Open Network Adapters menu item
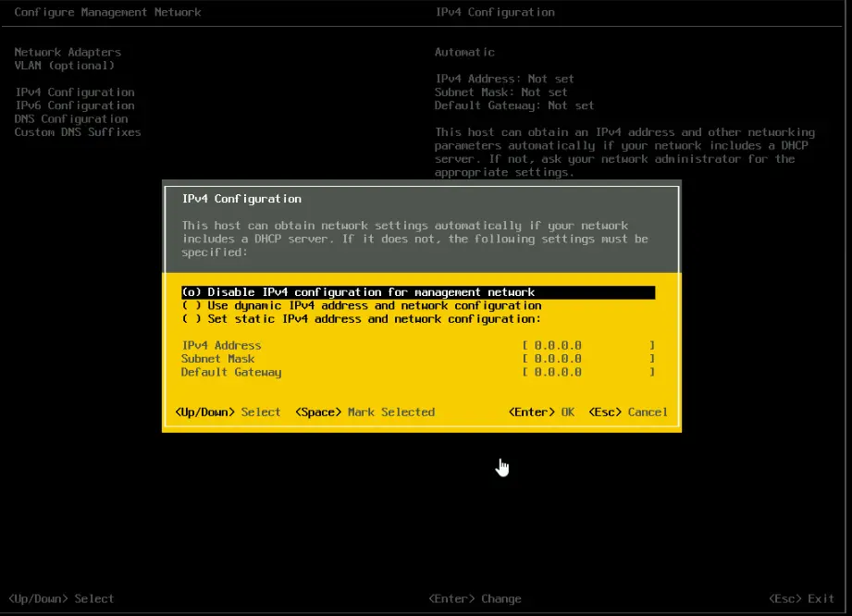The width and height of the screenshot is (852, 616). click(68, 53)
